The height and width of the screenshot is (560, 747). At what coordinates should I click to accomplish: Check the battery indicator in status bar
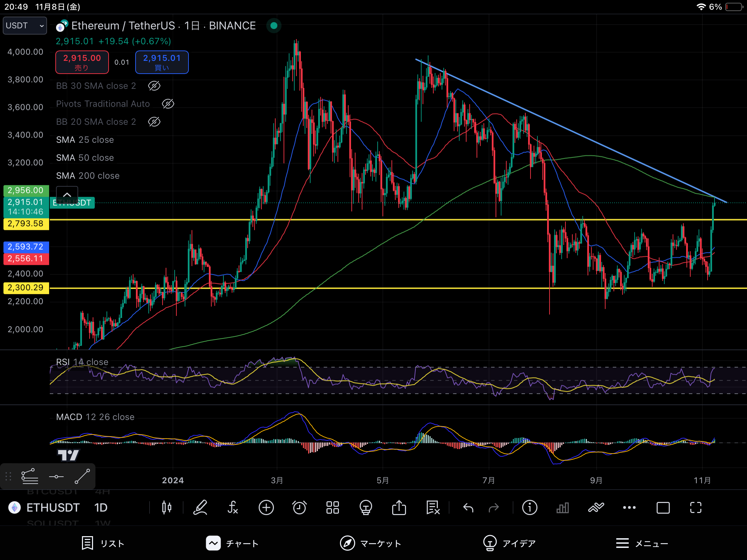(x=734, y=7)
